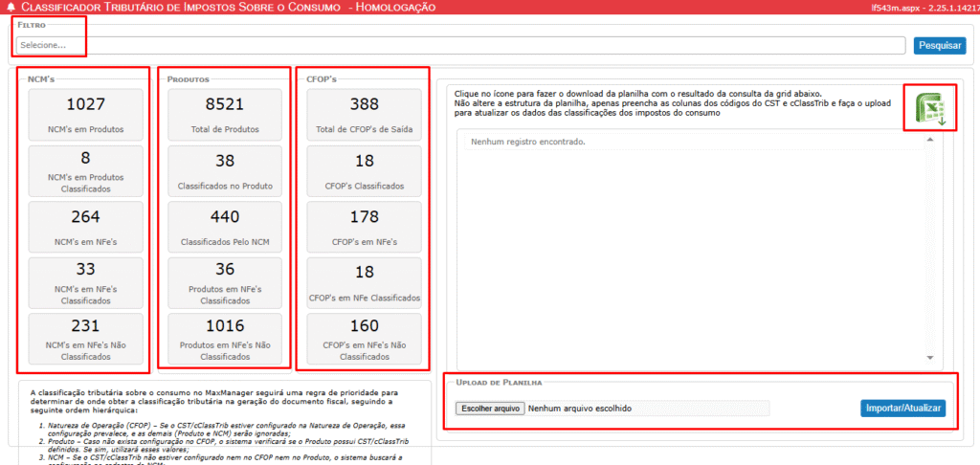Select the 388 Total de CFOP's de Saída card
Image resolution: width=980 pixels, height=465 pixels.
click(x=364, y=114)
